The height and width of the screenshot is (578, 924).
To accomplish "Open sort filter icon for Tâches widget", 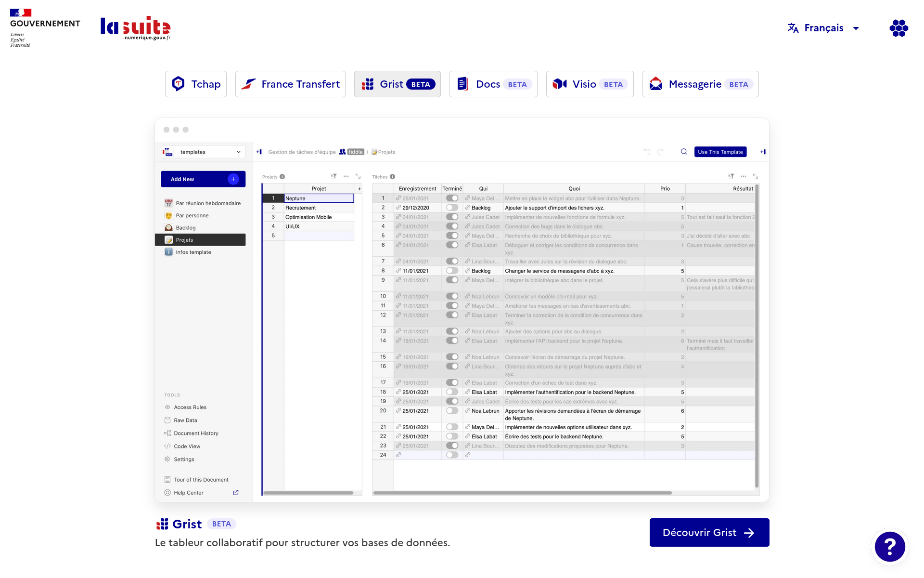I will (x=731, y=176).
